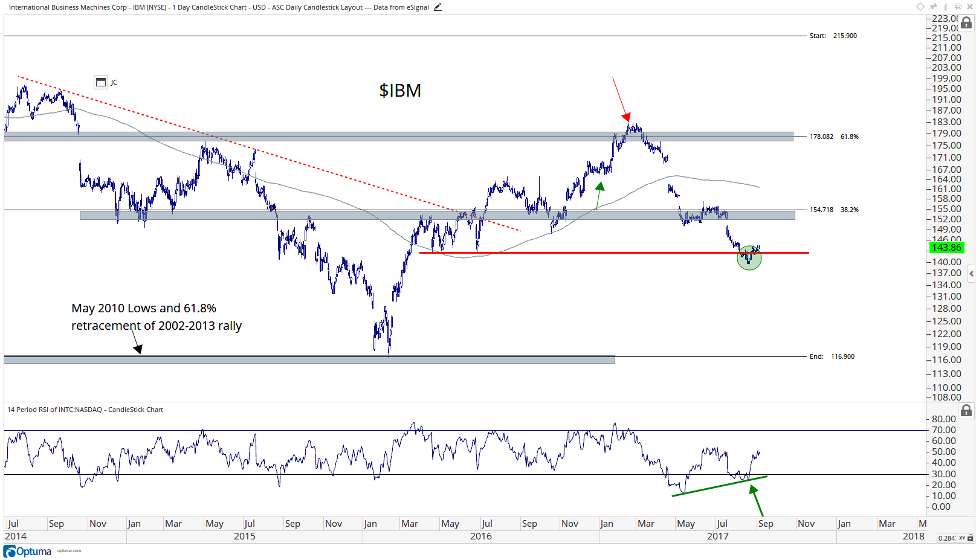979x560 pixels.
Task: Click the 'Start: 215.900' retracement label
Action: click(x=833, y=36)
